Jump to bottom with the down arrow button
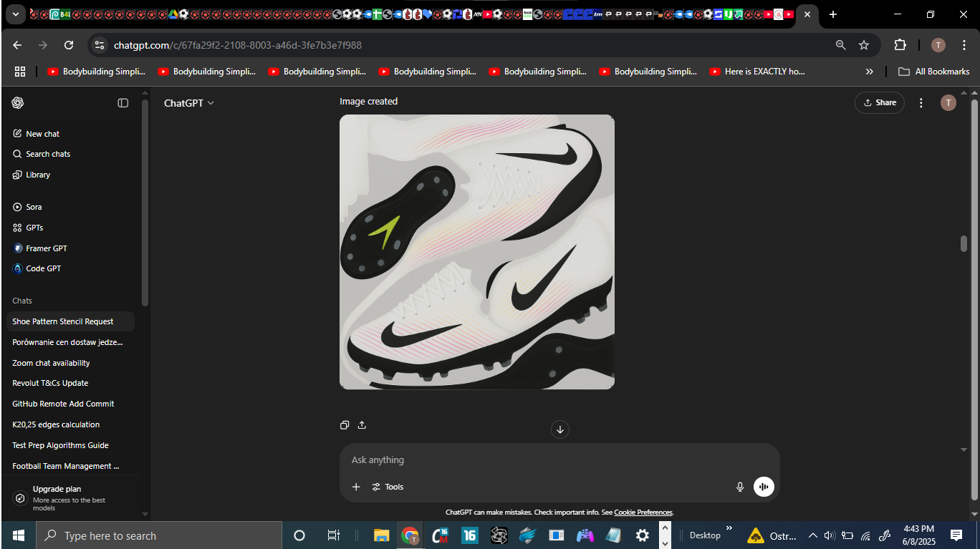 560,429
